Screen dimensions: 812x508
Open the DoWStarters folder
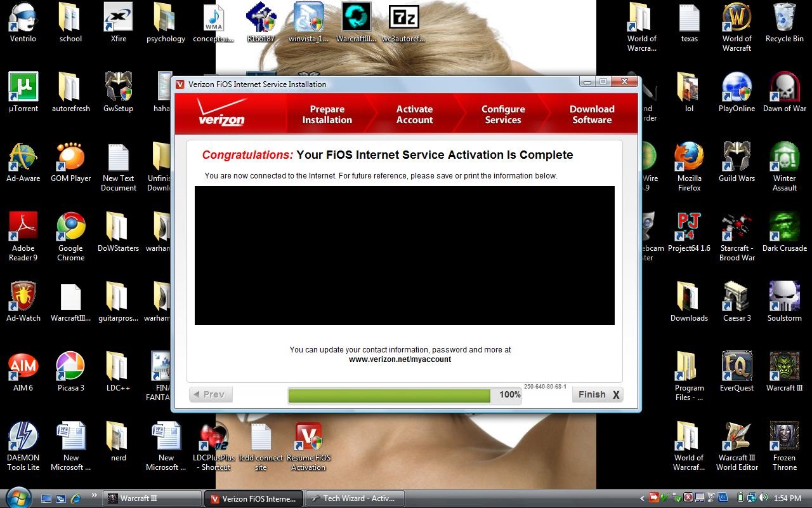pyautogui.click(x=119, y=232)
